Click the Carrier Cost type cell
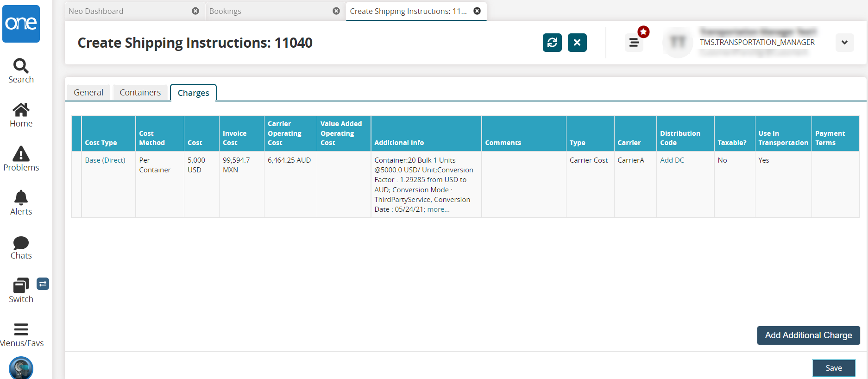The image size is (868, 379). (590, 184)
